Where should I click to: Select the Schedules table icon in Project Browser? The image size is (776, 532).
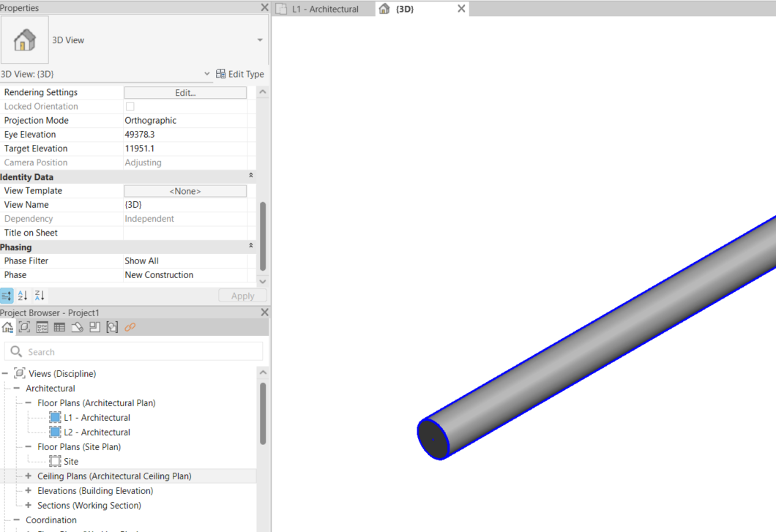tap(60, 327)
